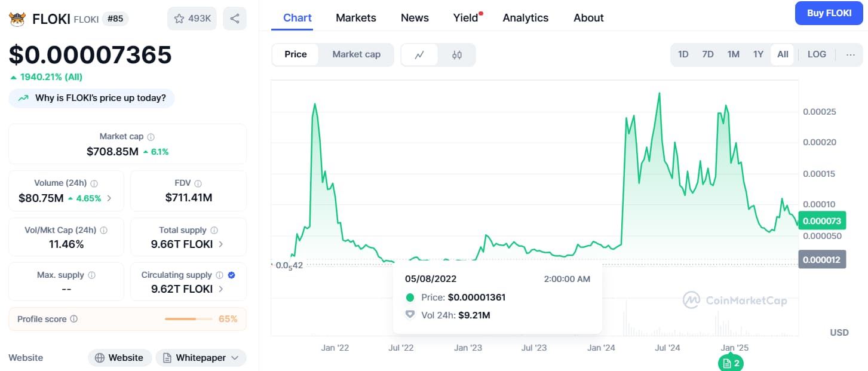
Task: Open the chart more options ellipsis
Action: tap(851, 54)
